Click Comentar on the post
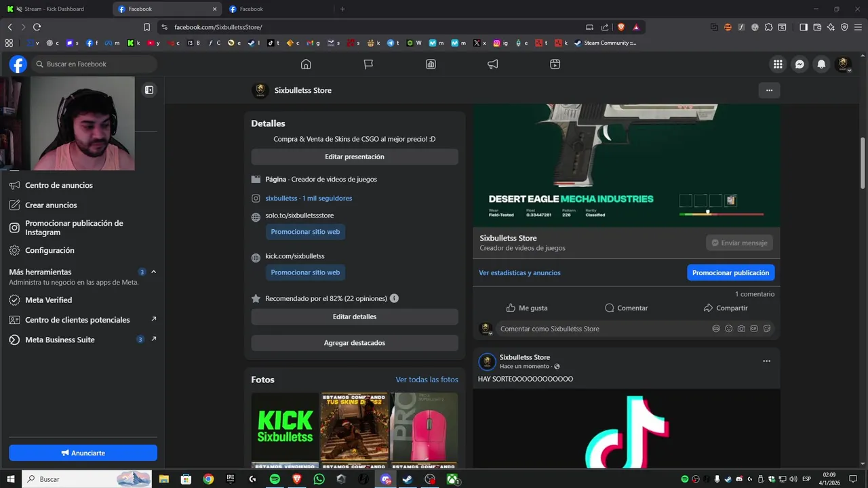868x488 pixels. pyautogui.click(x=626, y=308)
